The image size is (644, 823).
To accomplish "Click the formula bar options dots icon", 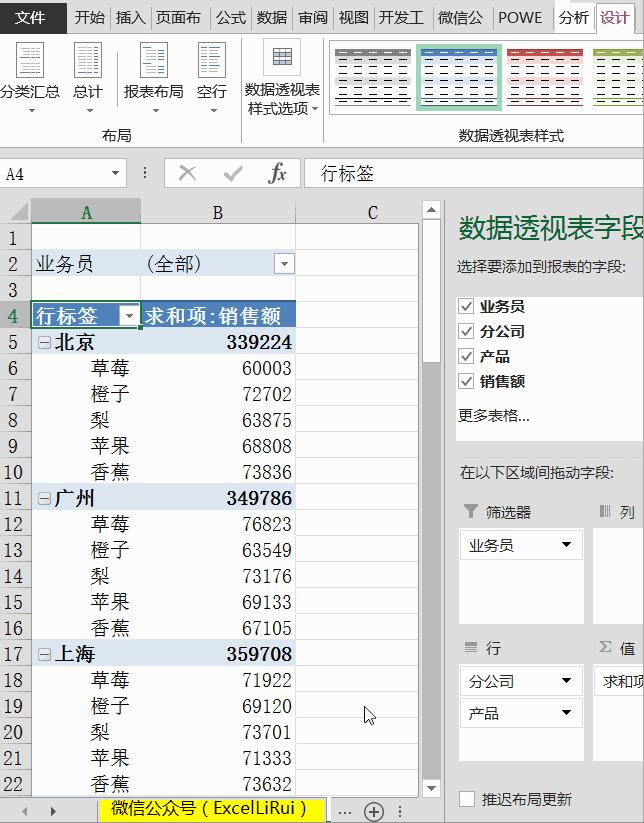I will 144,173.
